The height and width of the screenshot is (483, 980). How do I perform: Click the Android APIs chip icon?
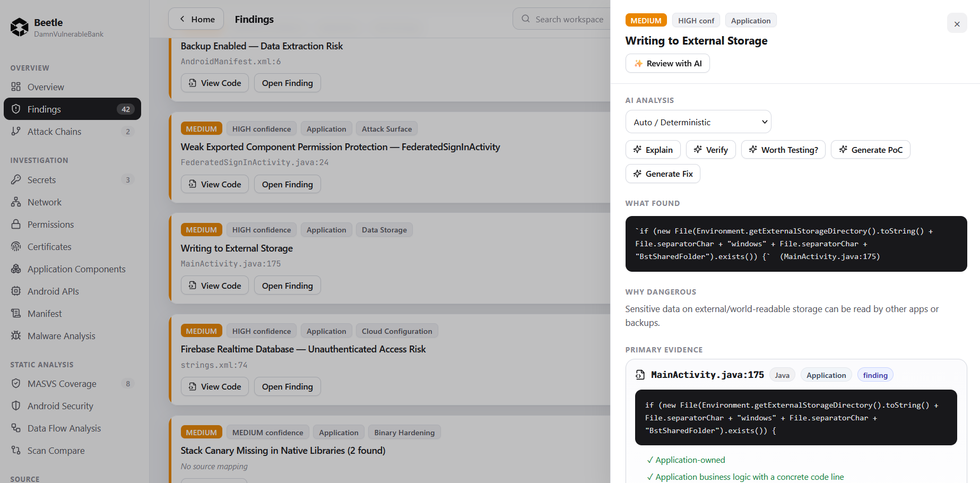(x=16, y=291)
